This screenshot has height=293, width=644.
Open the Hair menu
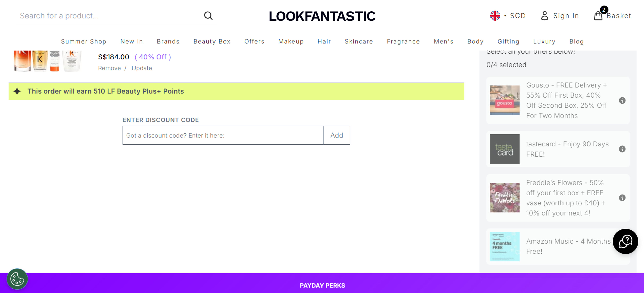pos(324,41)
